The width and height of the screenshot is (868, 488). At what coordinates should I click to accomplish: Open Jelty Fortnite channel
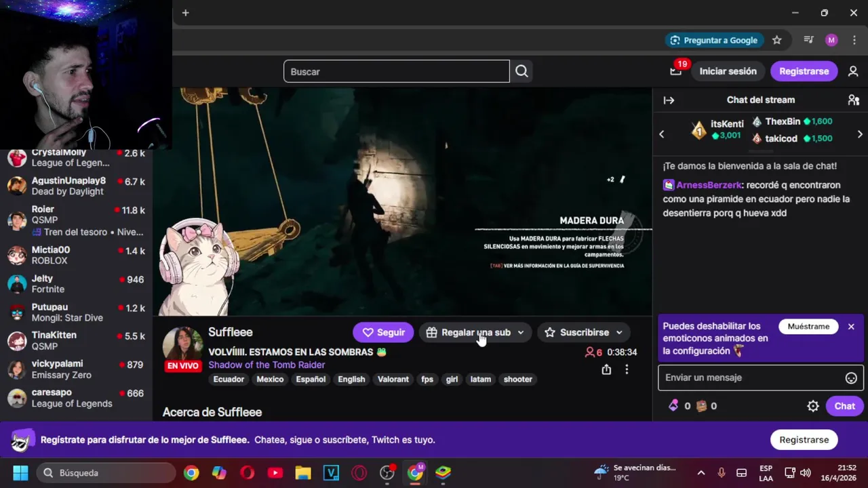[76, 283]
